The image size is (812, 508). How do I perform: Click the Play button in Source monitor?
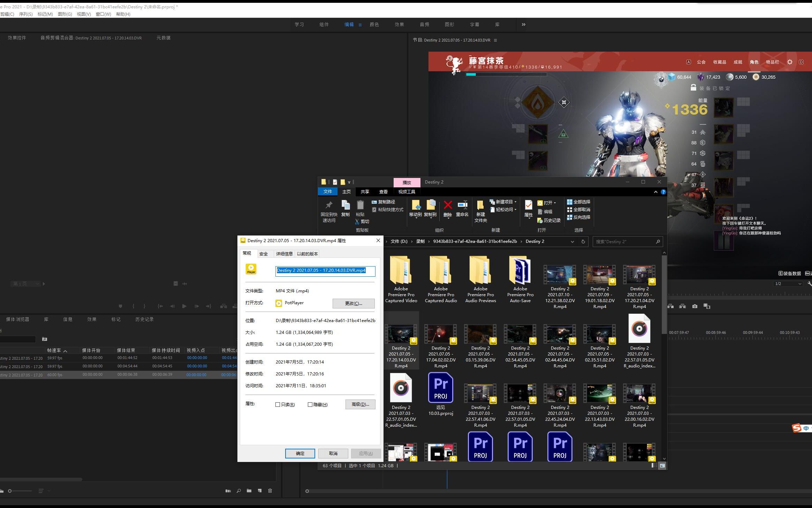pos(184,306)
